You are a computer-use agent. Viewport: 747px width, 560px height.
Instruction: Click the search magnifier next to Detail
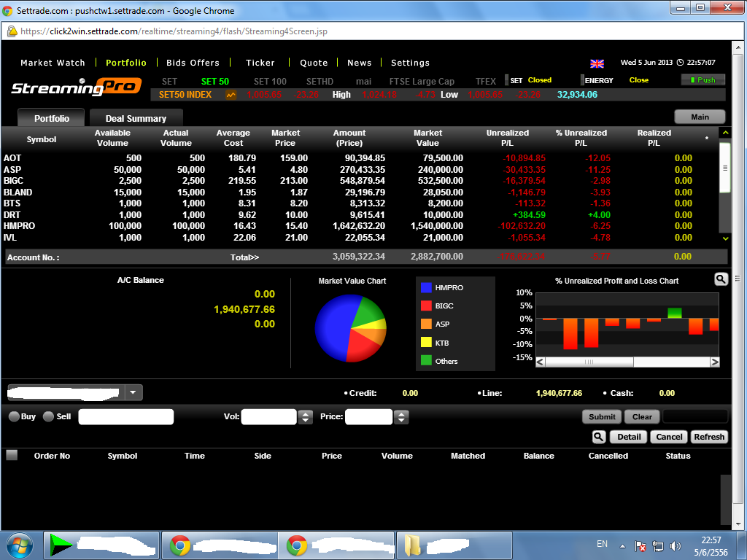point(599,437)
